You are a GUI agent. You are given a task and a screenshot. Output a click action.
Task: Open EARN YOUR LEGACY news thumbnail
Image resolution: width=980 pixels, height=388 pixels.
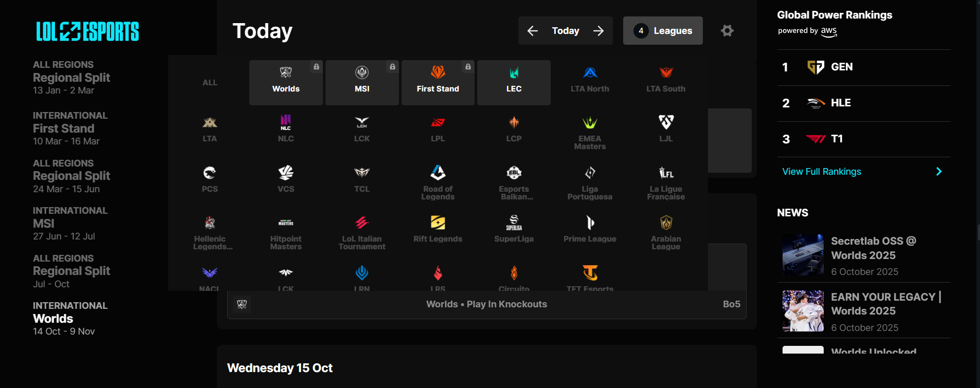(x=803, y=311)
